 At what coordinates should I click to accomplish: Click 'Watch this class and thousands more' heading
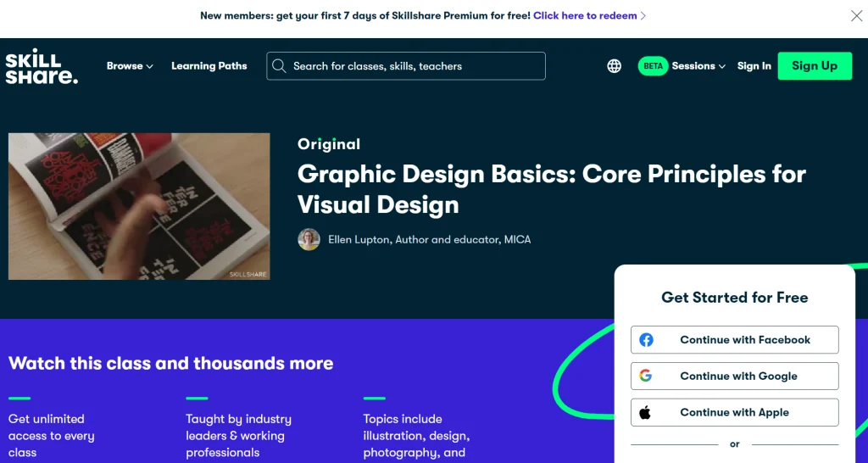[171, 363]
